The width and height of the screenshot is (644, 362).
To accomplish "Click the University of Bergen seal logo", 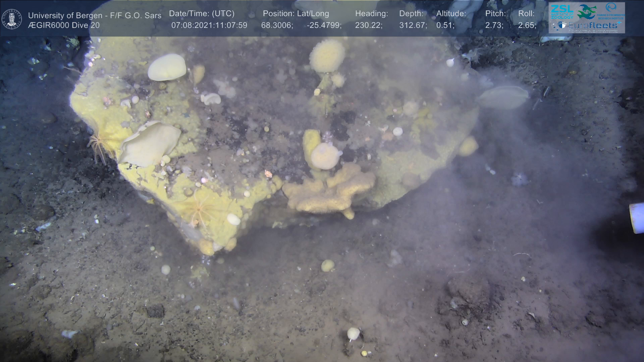I will [x=12, y=19].
